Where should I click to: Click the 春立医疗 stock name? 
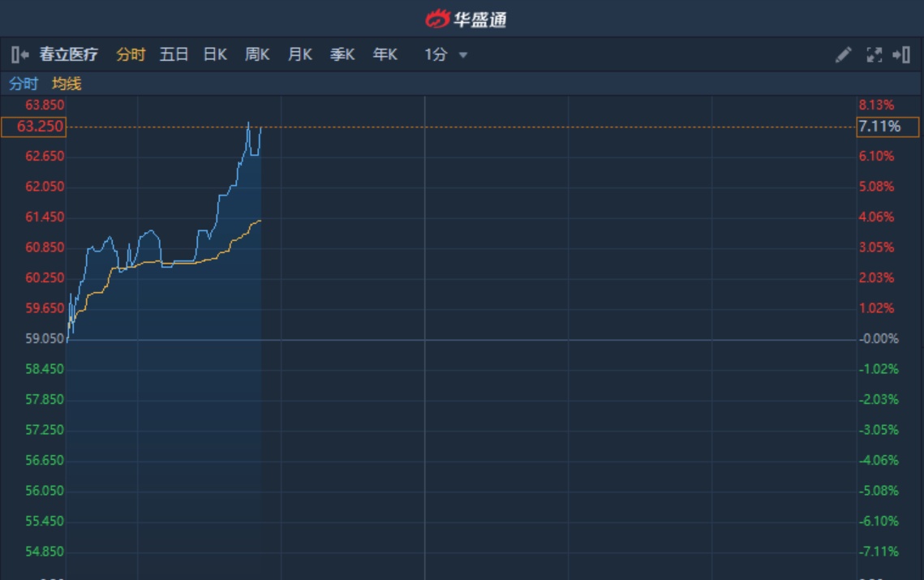[x=68, y=55]
